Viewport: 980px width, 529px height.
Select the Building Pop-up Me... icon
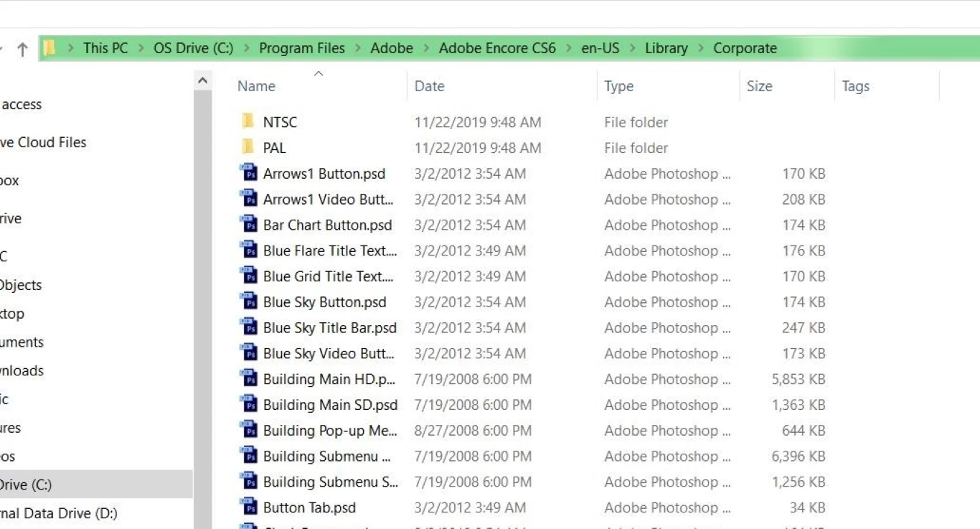tap(248, 431)
